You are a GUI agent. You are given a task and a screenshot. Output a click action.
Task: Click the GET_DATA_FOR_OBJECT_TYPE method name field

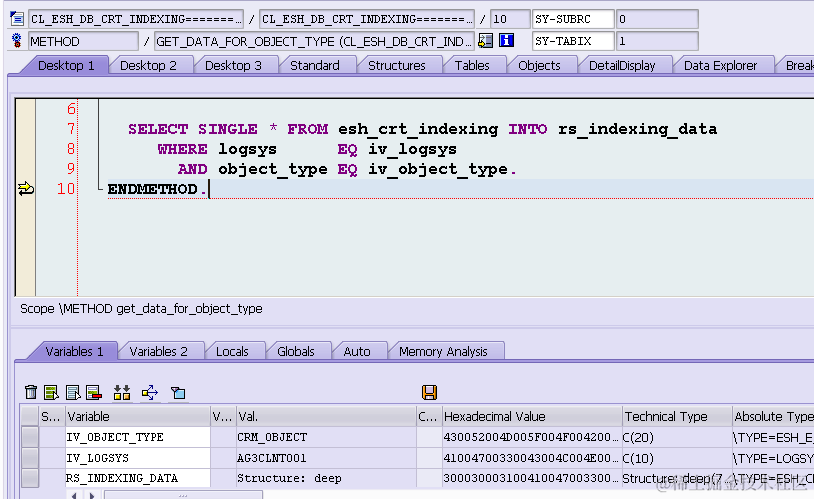pyautogui.click(x=314, y=41)
